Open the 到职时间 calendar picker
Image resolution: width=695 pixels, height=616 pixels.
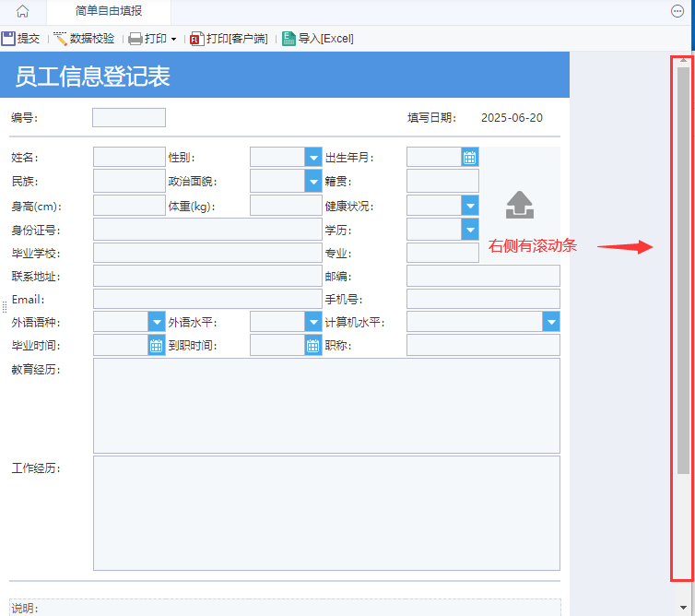(x=312, y=345)
